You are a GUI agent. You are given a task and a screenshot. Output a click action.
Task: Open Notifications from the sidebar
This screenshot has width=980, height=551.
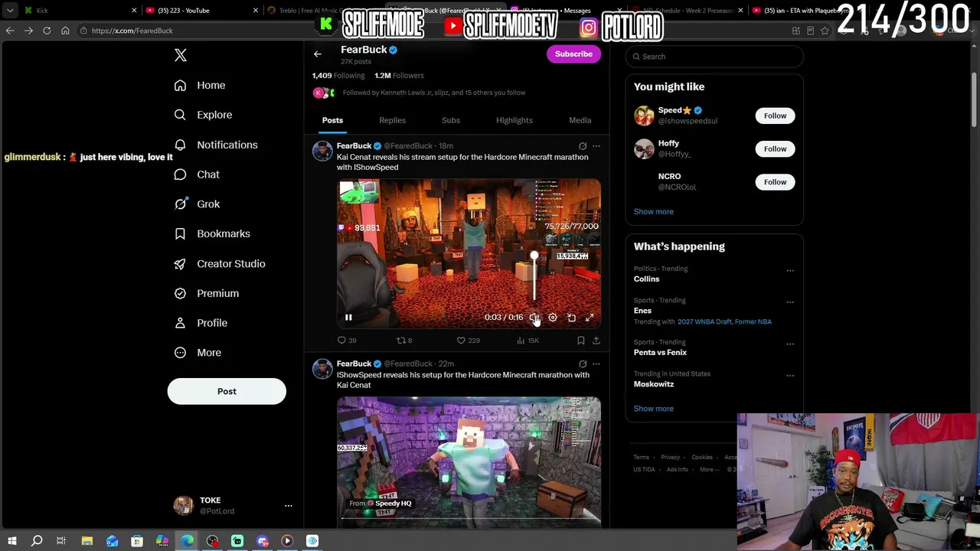[x=216, y=145]
